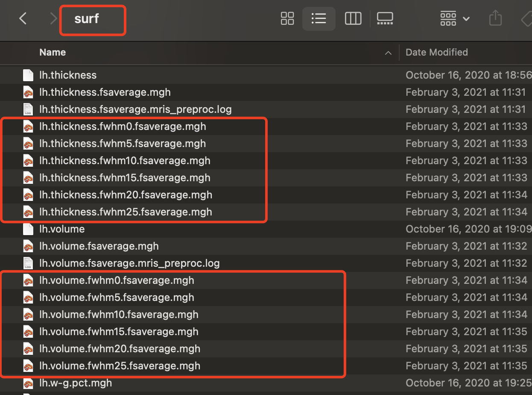Image resolution: width=532 pixels, height=395 pixels.
Task: Click icon of lh.volume.fwhm25.fsaverage.mgh
Action: tap(28, 366)
